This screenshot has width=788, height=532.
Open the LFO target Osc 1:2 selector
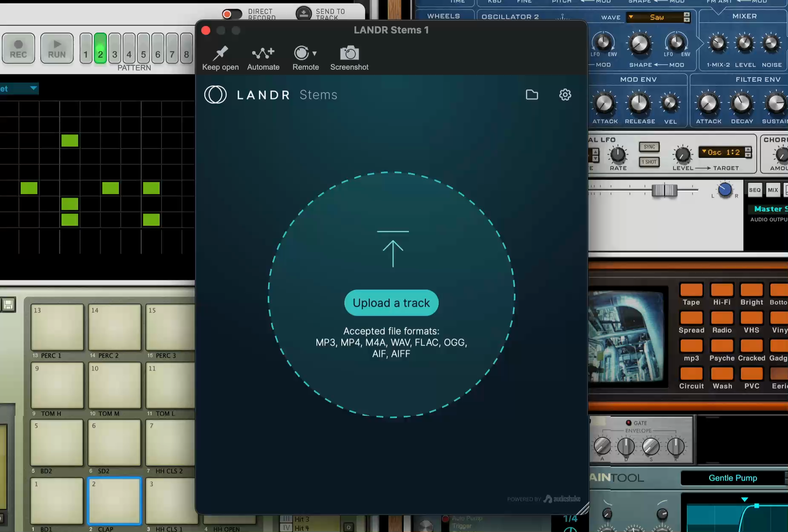(722, 152)
